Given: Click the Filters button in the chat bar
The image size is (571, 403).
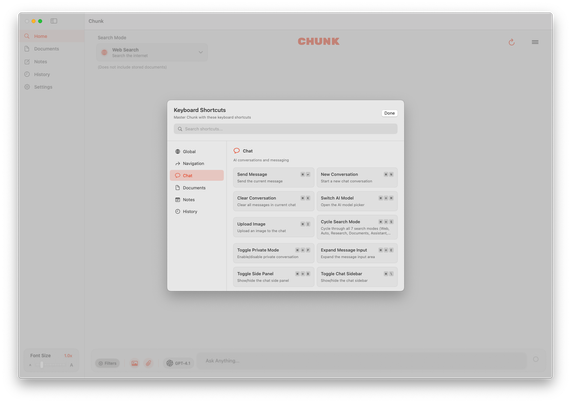Looking at the screenshot, I should click(x=107, y=363).
